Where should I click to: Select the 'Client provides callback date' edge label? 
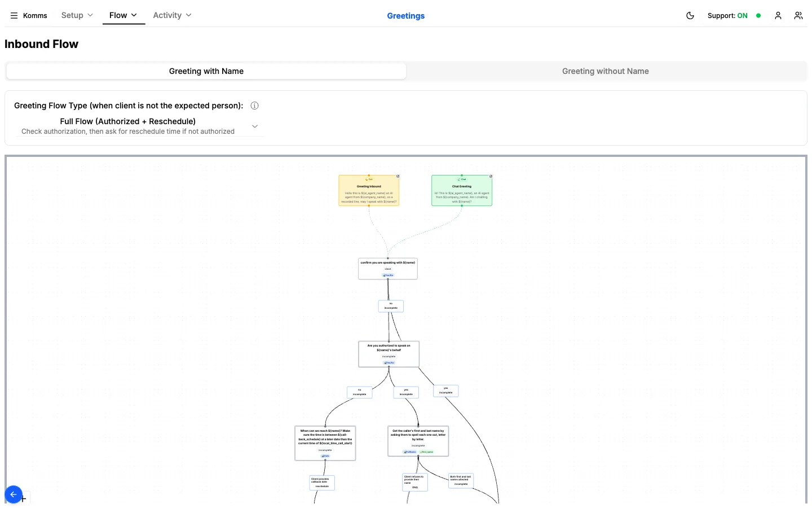point(322,483)
